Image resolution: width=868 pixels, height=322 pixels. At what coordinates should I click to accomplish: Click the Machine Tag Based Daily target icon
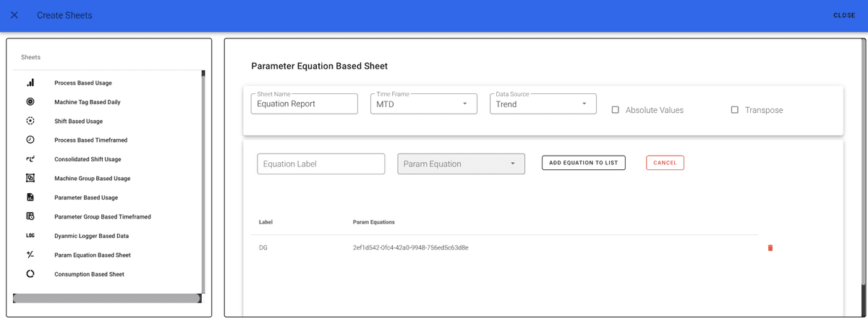(30, 102)
